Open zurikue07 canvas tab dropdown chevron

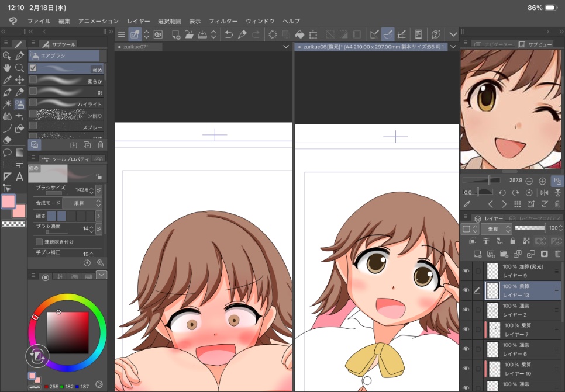[286, 46]
